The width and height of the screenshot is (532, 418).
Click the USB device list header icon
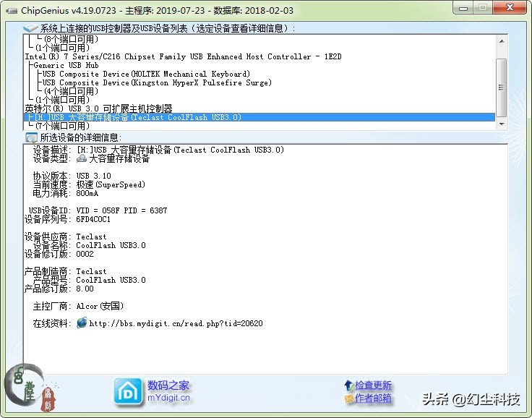coord(30,28)
